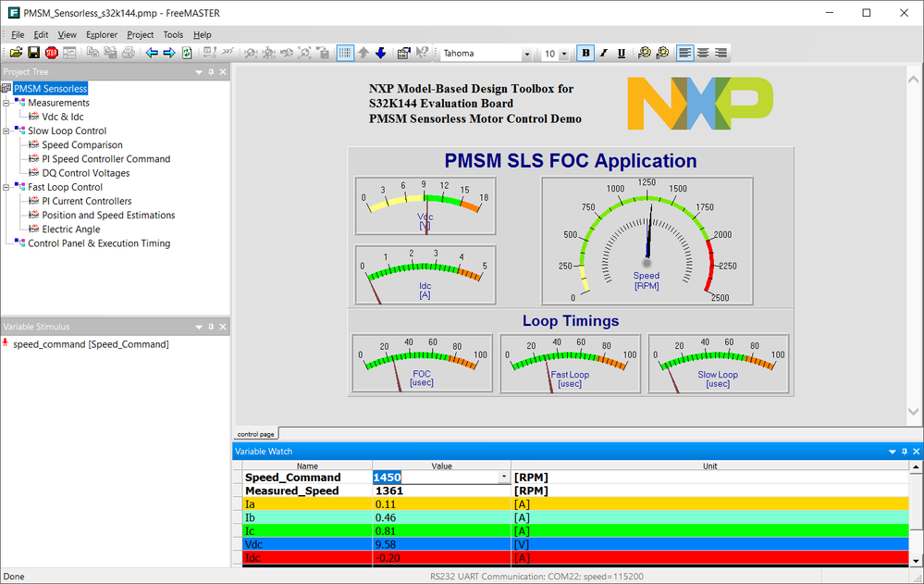The height and width of the screenshot is (584, 924).
Task: Open the File menu
Action: coord(18,35)
